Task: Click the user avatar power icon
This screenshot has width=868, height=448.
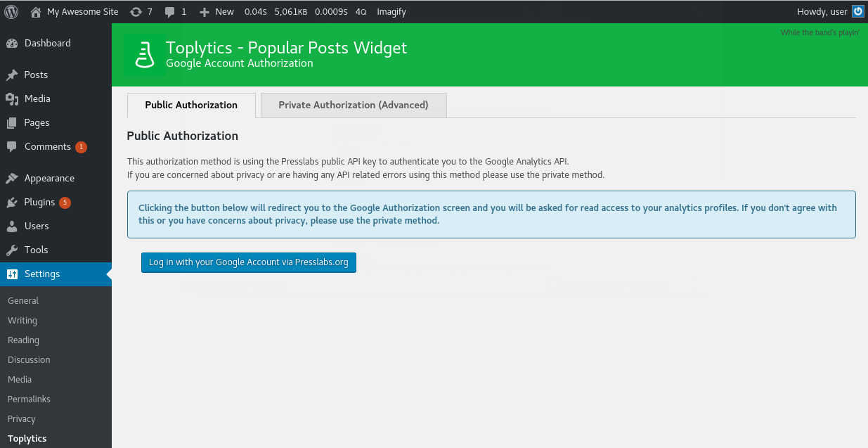Action: (857, 11)
